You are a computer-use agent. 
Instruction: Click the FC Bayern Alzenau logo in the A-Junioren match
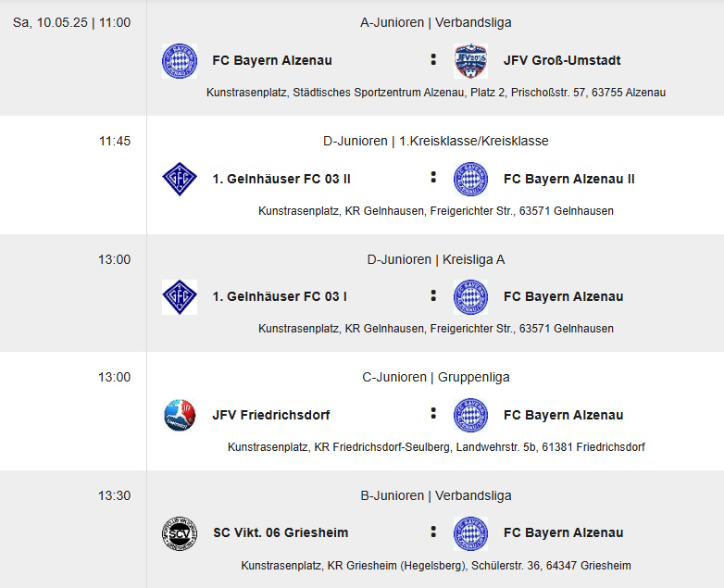pyautogui.click(x=180, y=61)
